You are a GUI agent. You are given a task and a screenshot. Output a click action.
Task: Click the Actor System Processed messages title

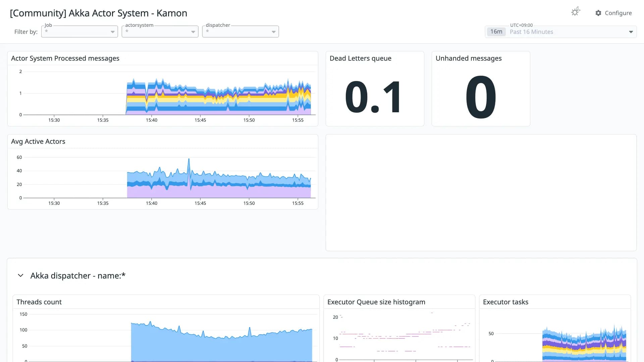tap(65, 58)
